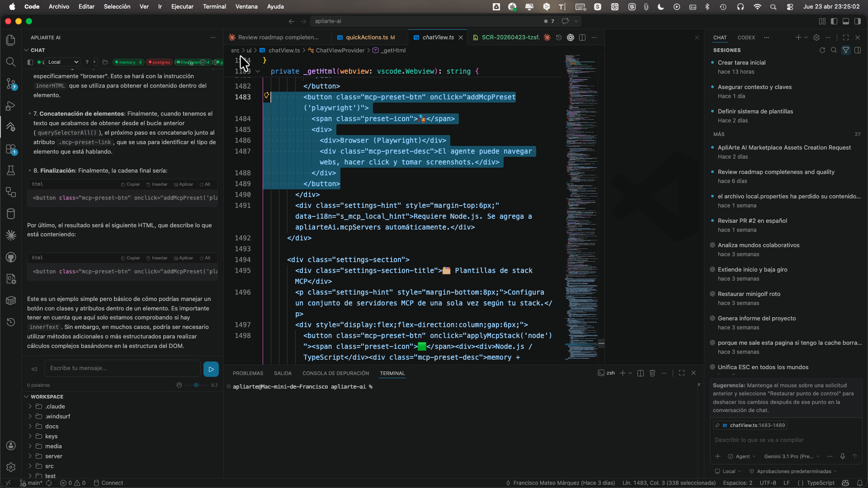Open the Source Control view icon

tap(11, 84)
